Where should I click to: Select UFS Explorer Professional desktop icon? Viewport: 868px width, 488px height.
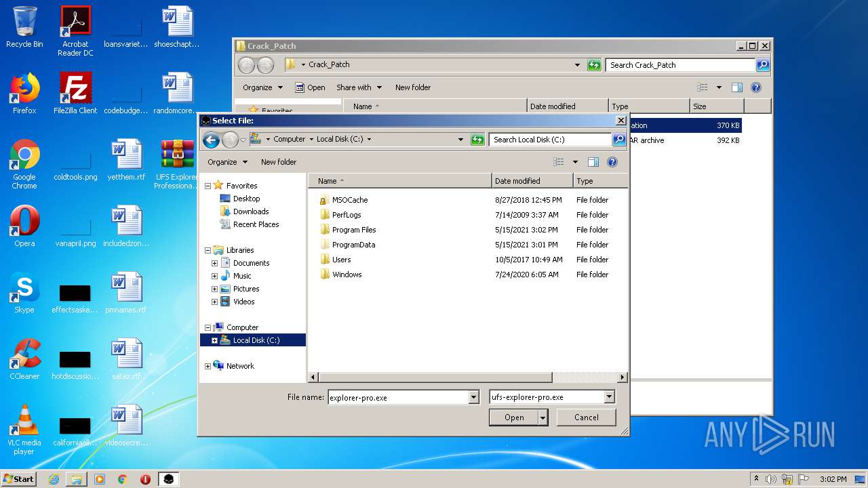click(178, 165)
